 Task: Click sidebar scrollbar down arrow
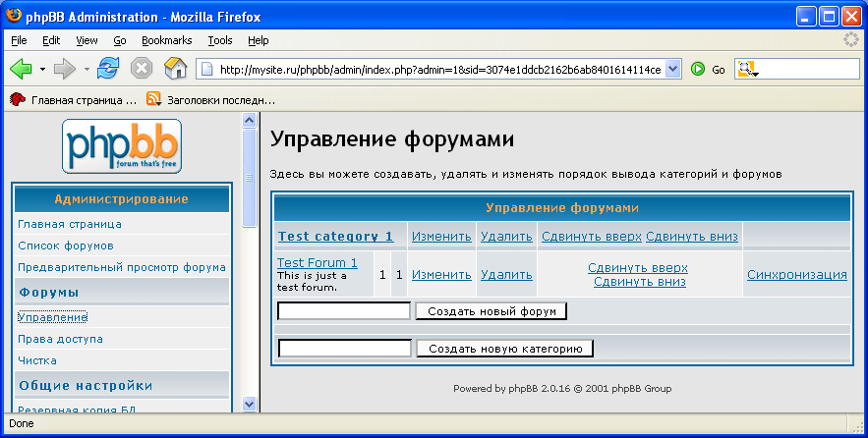click(249, 405)
